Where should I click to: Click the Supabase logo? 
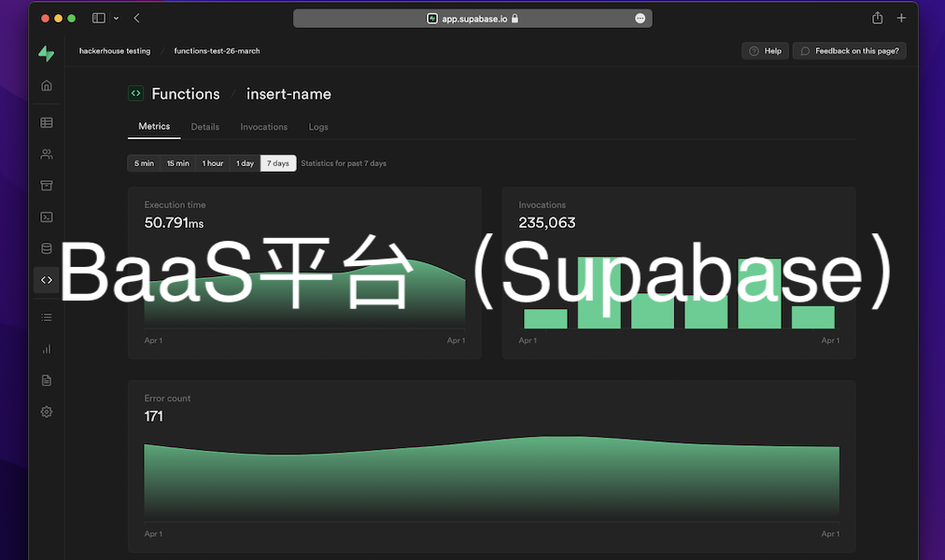tap(46, 53)
